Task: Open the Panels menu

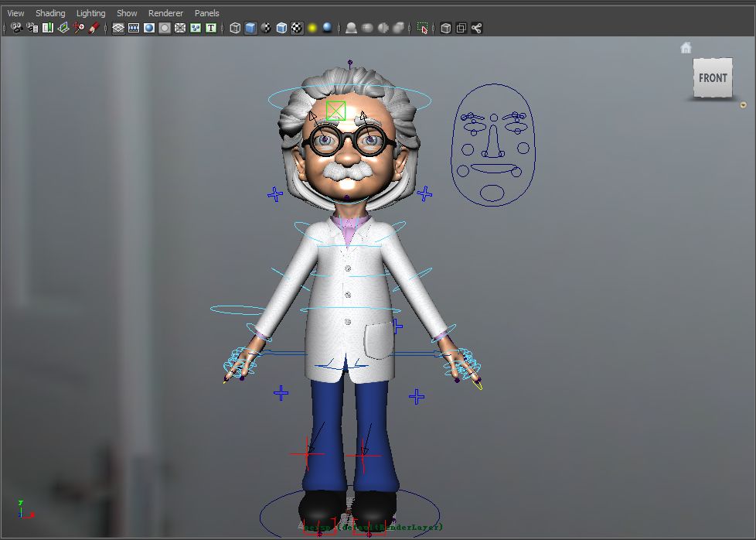Action: (x=206, y=13)
